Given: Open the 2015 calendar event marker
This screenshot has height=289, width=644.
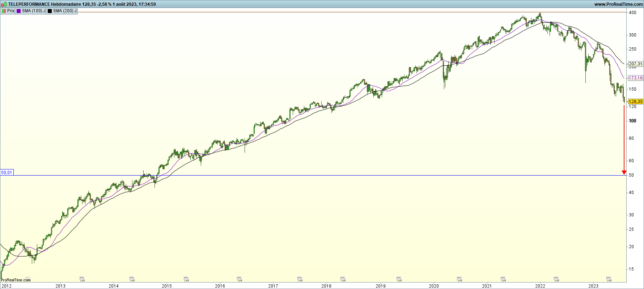Looking at the screenshot, I should 186,279.
